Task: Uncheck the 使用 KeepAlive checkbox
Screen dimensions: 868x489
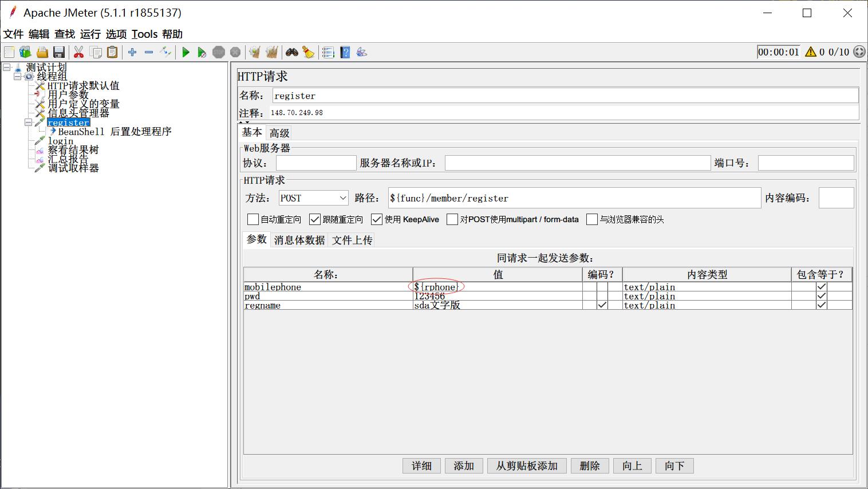Action: 377,219
